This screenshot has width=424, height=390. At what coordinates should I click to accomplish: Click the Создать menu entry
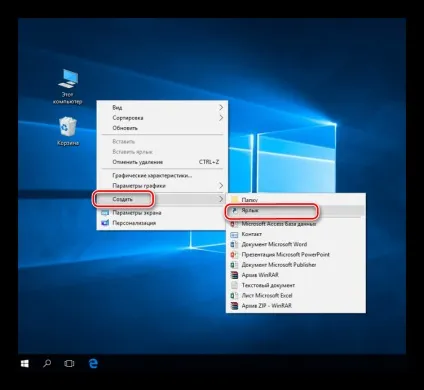point(162,199)
